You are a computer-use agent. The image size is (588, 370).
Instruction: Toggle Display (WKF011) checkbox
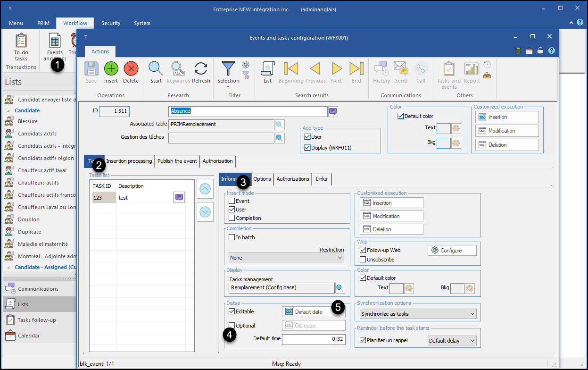[x=307, y=148]
